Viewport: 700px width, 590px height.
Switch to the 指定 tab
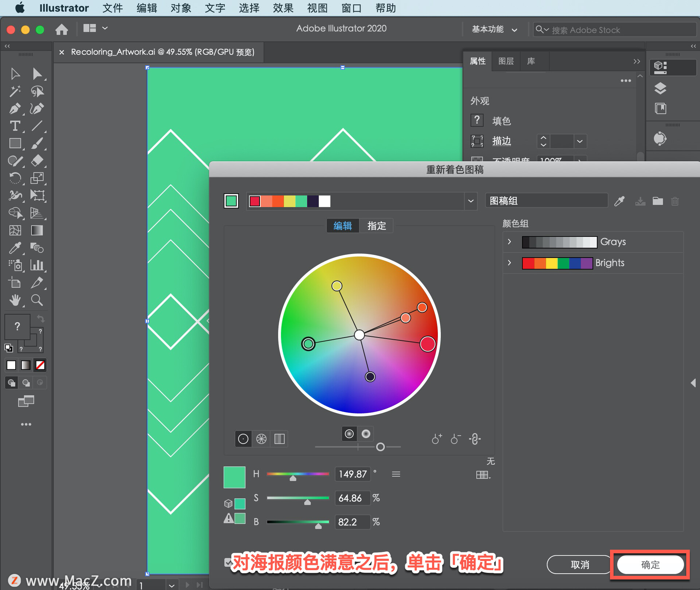tap(376, 226)
